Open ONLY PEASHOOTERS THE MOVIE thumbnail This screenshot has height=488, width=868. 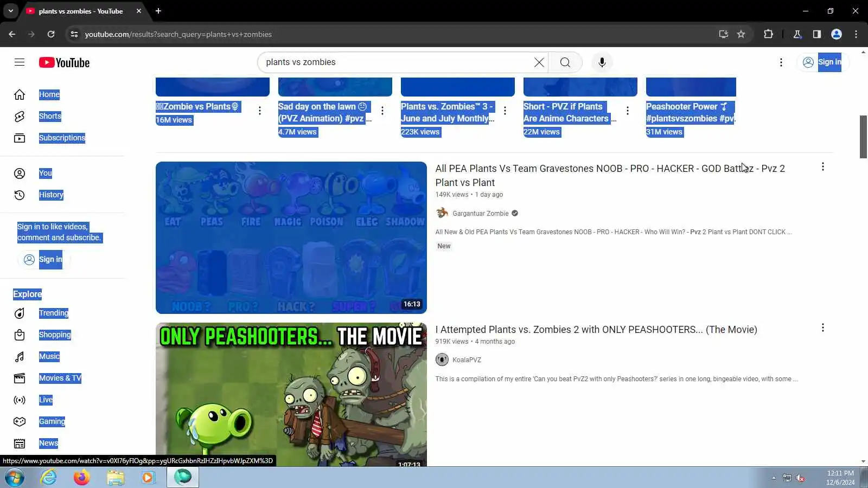click(291, 395)
